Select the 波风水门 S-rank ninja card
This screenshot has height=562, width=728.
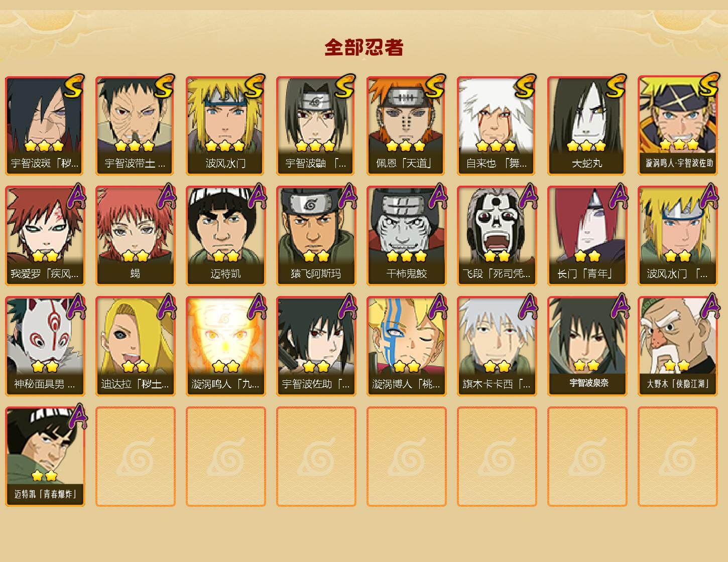point(225,125)
